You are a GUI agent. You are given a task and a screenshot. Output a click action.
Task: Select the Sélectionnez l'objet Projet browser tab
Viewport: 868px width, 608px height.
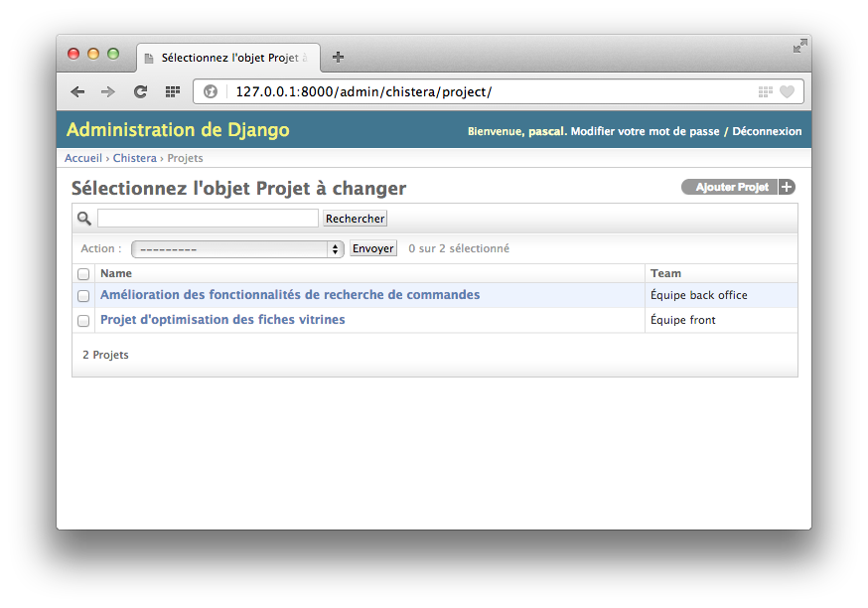pyautogui.click(x=228, y=58)
